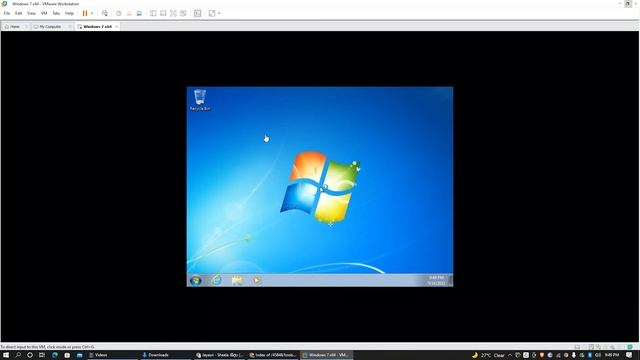Switch to Downloads taskbar window
Viewport: 640px width, 360px height.
click(x=165, y=355)
